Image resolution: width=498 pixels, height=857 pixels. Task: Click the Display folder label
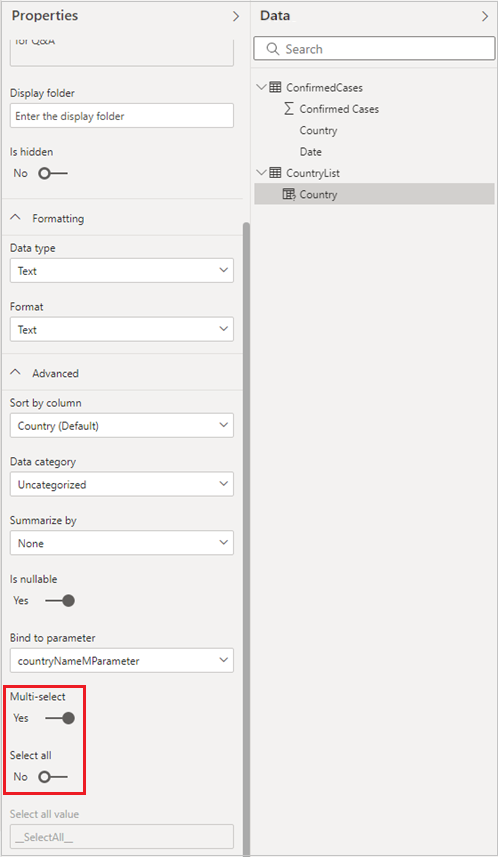[x=42, y=93]
